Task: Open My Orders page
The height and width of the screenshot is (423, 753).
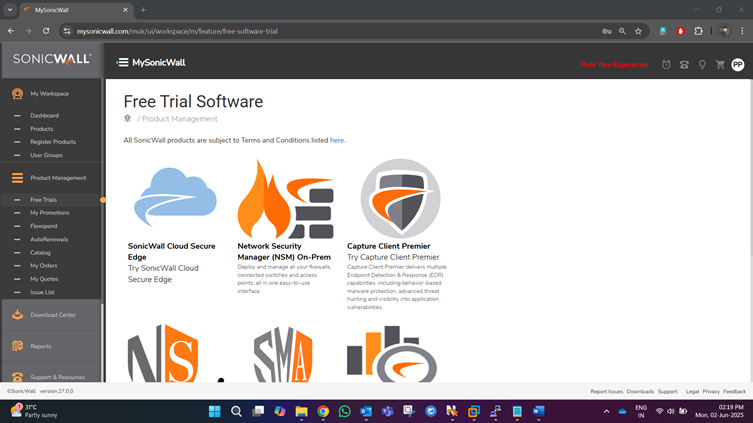Action: tap(43, 266)
